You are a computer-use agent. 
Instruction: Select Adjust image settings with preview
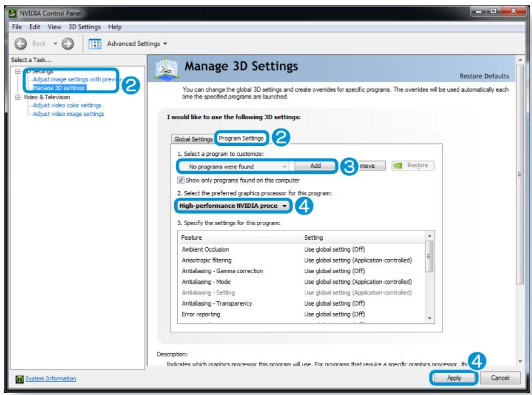(77, 79)
